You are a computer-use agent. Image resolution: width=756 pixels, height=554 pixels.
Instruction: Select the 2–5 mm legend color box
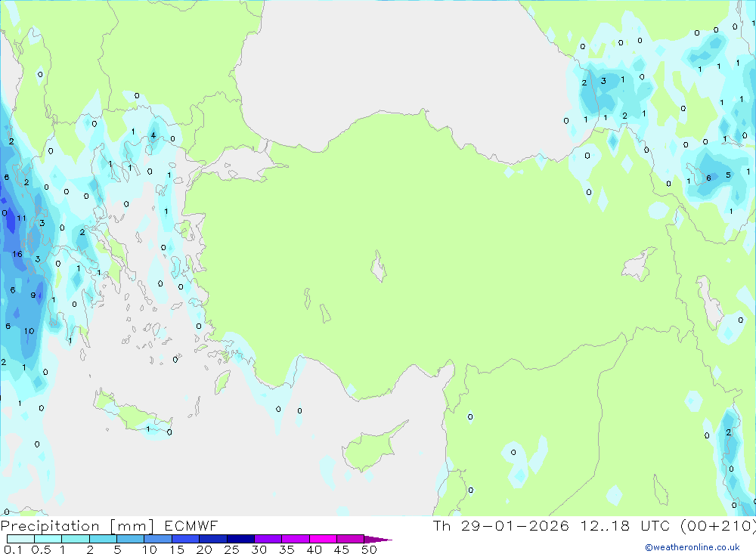[x=103, y=539]
